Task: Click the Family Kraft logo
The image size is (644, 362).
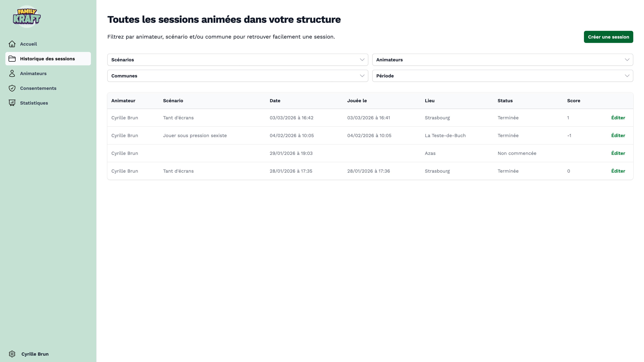Action: tap(27, 17)
